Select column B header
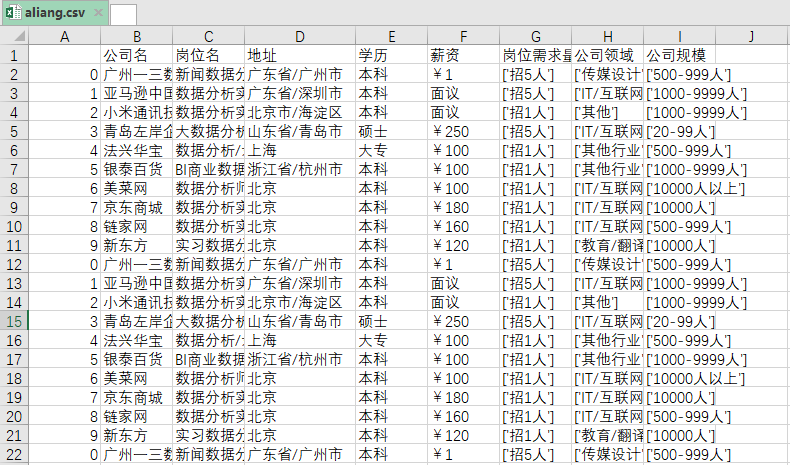 [x=137, y=36]
